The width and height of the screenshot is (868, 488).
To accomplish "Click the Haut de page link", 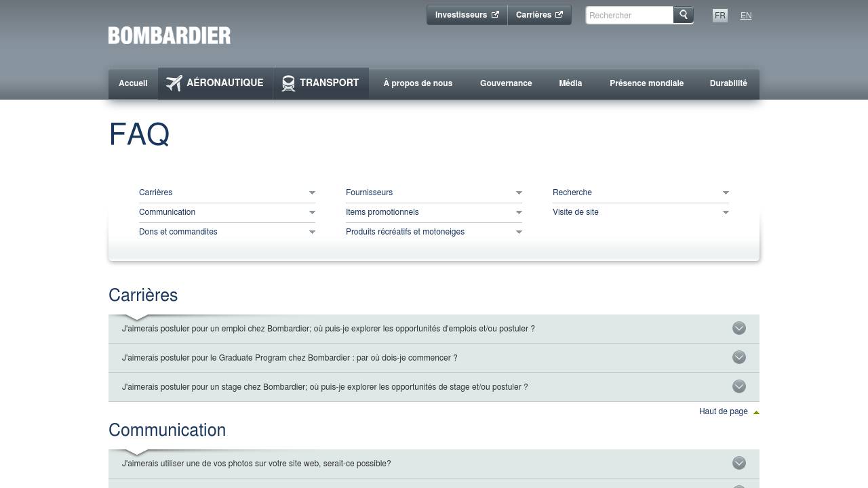I will pyautogui.click(x=724, y=411).
